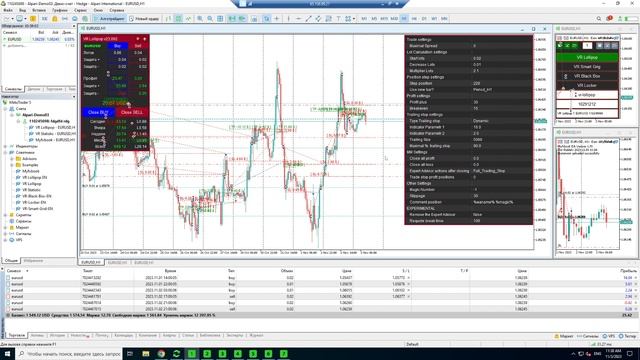Click the zoom in magnifier icon
This screenshot has height=360, width=640.
pyautogui.click(x=200, y=19)
